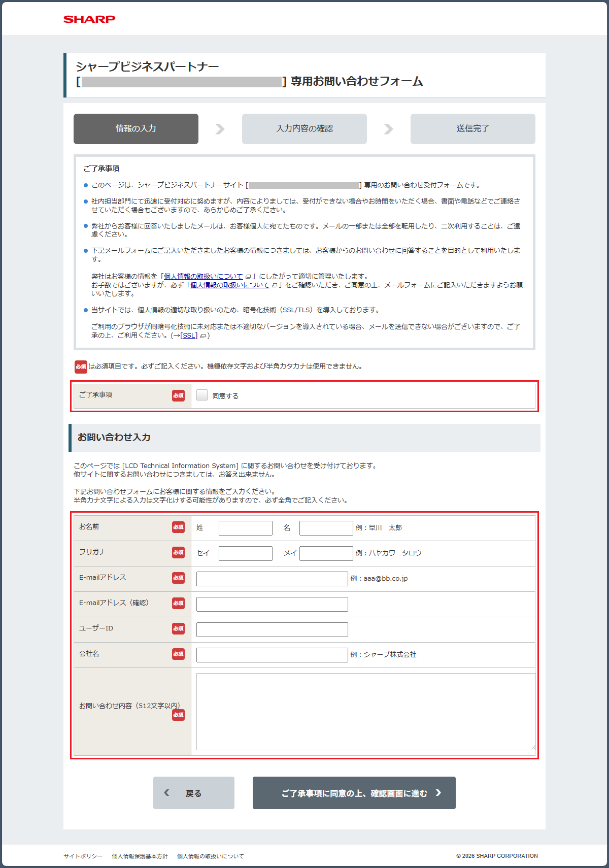Click the example text 例：ハヤカワ タロウ
Image resolution: width=609 pixels, height=868 pixels.
[x=389, y=553]
